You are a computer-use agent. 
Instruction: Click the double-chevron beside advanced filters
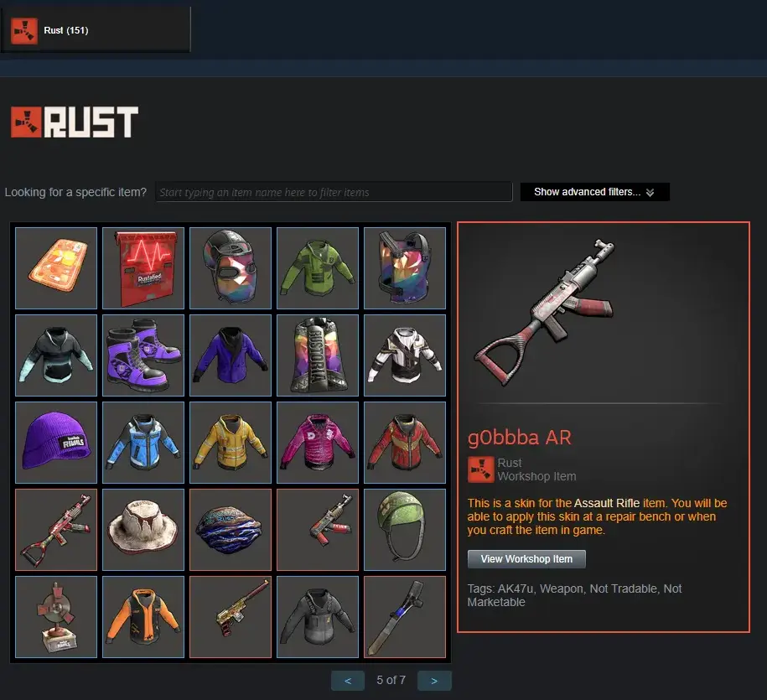[x=650, y=192]
